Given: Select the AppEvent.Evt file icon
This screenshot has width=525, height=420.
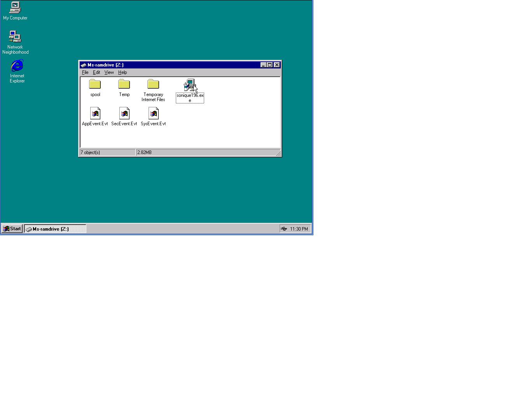Looking at the screenshot, I should [95, 114].
